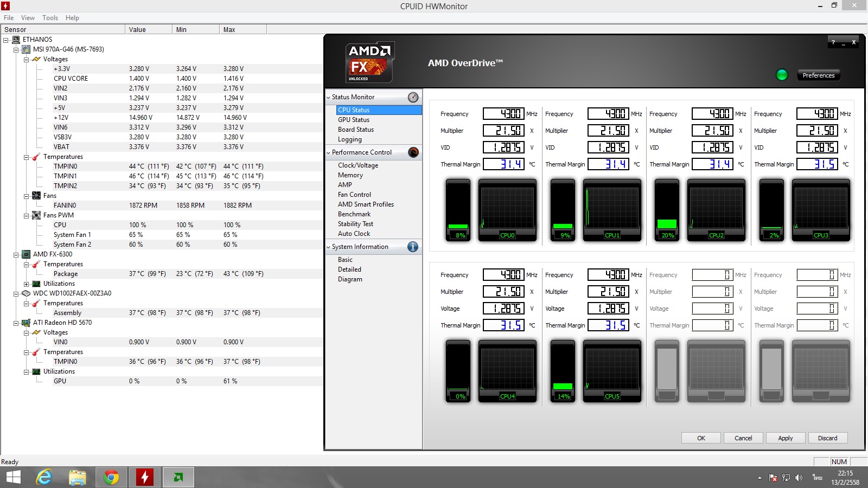Viewport: 868px width, 488px height.
Task: Open the network icon in the system tray
Action: click(786, 478)
